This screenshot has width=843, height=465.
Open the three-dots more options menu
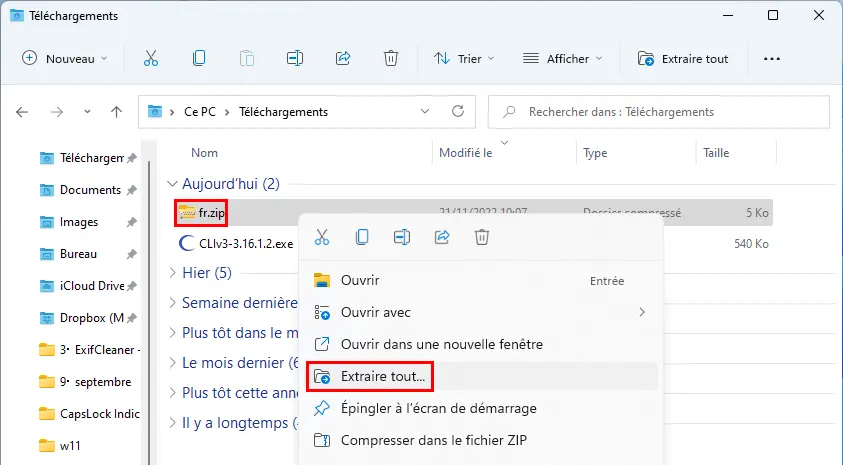[x=772, y=59]
